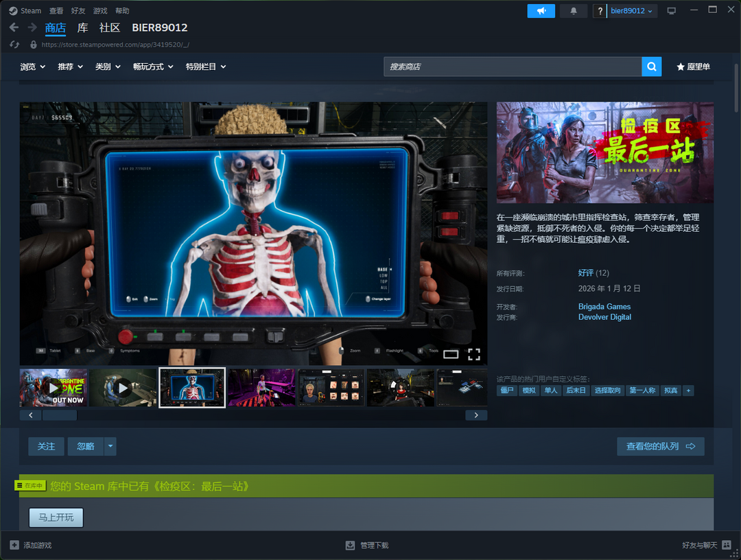Expand the arrow next to 忽略
This screenshot has height=560, width=741.
[x=110, y=446]
